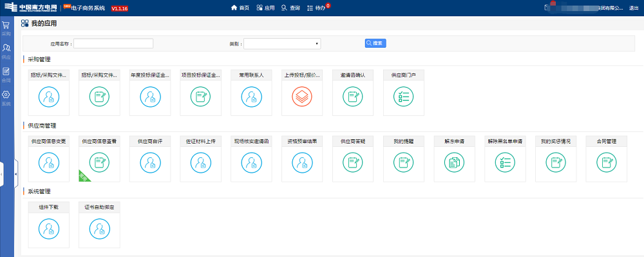Image resolution: width=644 pixels, height=257 pixels.
Task: Click the 电子商务系统 title text
Action: (x=88, y=8)
